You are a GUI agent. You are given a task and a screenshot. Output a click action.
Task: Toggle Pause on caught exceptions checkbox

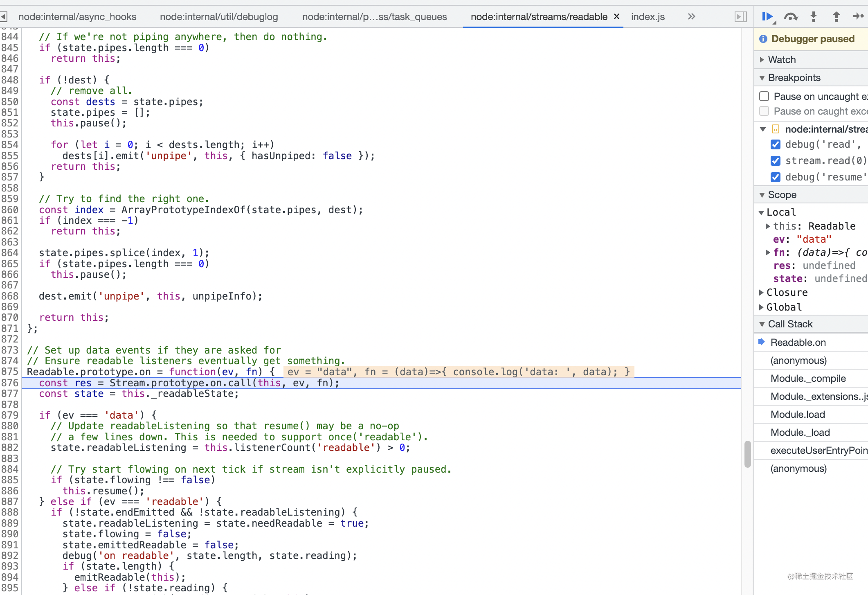(x=764, y=111)
